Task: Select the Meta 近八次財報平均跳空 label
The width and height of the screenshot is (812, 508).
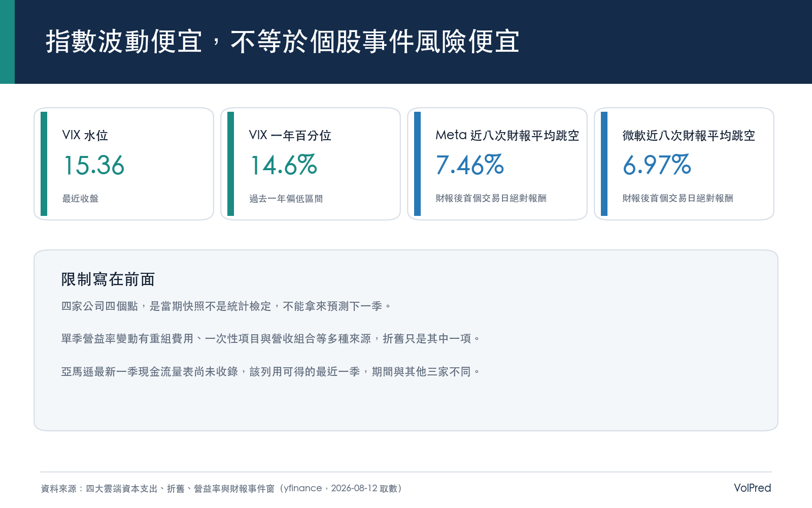Action: [x=507, y=136]
